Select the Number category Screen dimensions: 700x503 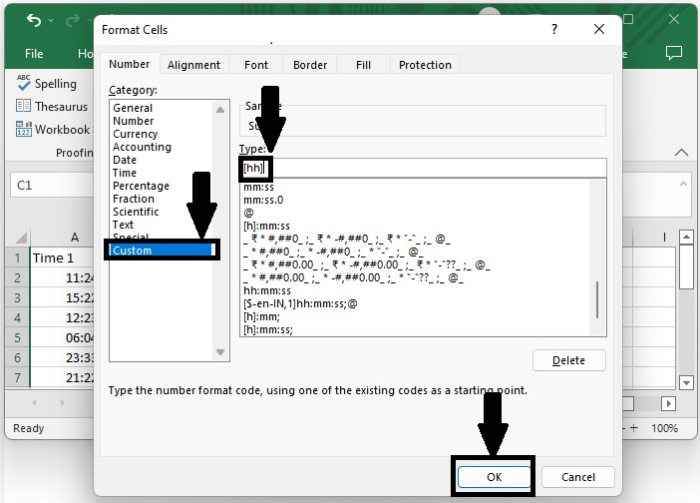[x=133, y=121]
